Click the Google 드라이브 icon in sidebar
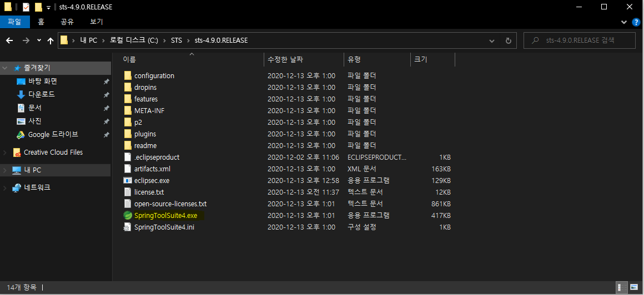This screenshot has height=295, width=644. point(21,135)
